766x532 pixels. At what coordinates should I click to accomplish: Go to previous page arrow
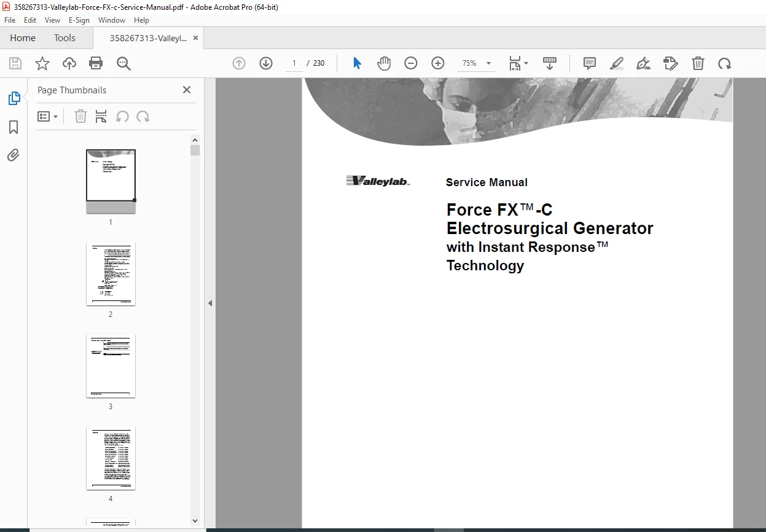pos(239,63)
